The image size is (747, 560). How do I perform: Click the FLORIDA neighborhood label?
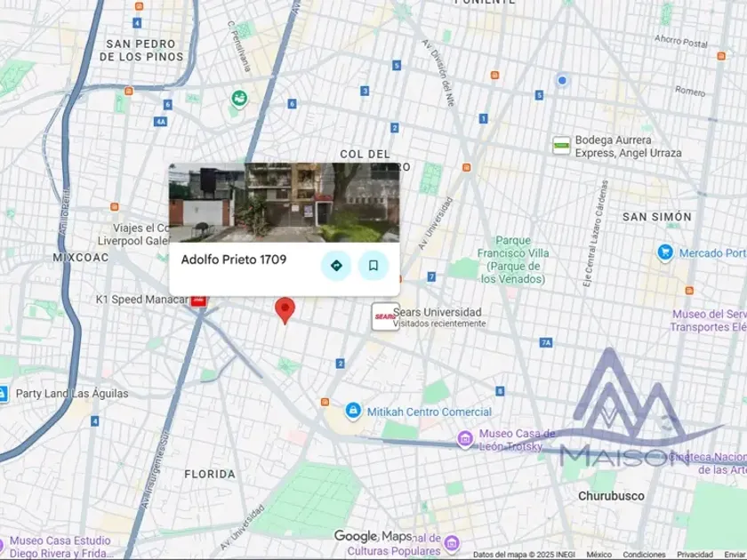point(210,475)
